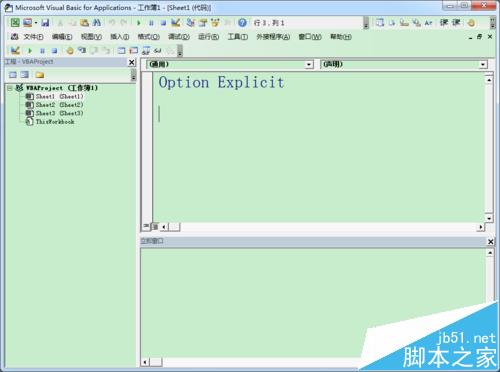Run macro via standard toolbar play icon
Image resolution: width=500 pixels, height=372 pixels.
click(139, 23)
